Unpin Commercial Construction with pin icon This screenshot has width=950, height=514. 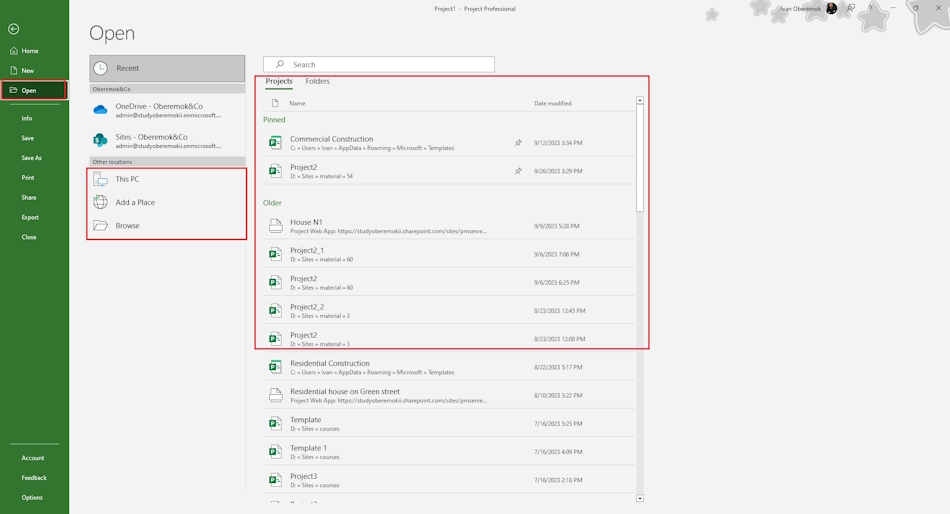click(518, 143)
